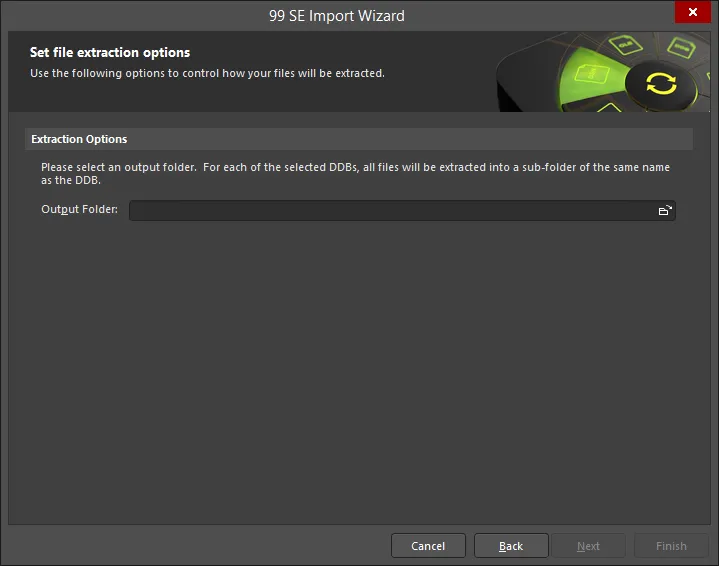Close the Import Wizard dialog window
The image size is (719, 566).
click(692, 12)
